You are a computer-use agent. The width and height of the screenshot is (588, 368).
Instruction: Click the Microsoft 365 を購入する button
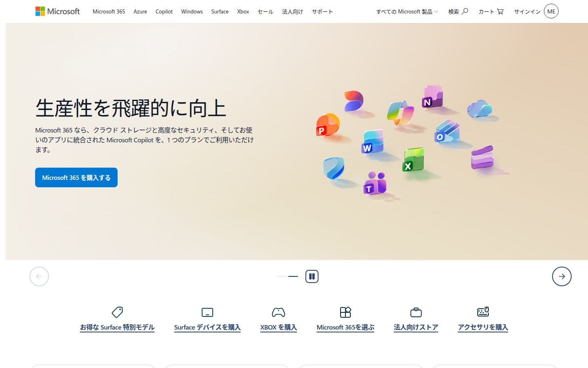(76, 177)
